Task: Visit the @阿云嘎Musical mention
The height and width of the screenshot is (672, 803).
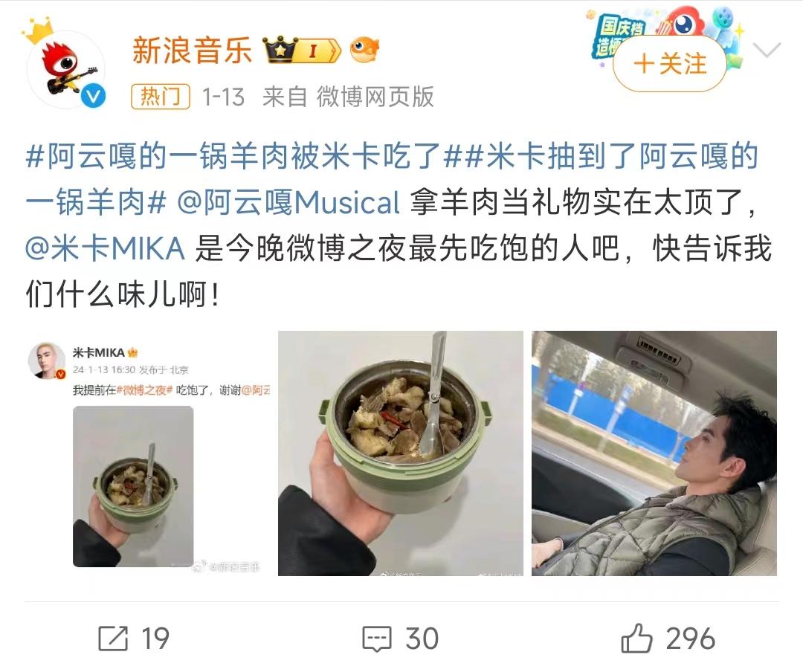Action: 288,202
